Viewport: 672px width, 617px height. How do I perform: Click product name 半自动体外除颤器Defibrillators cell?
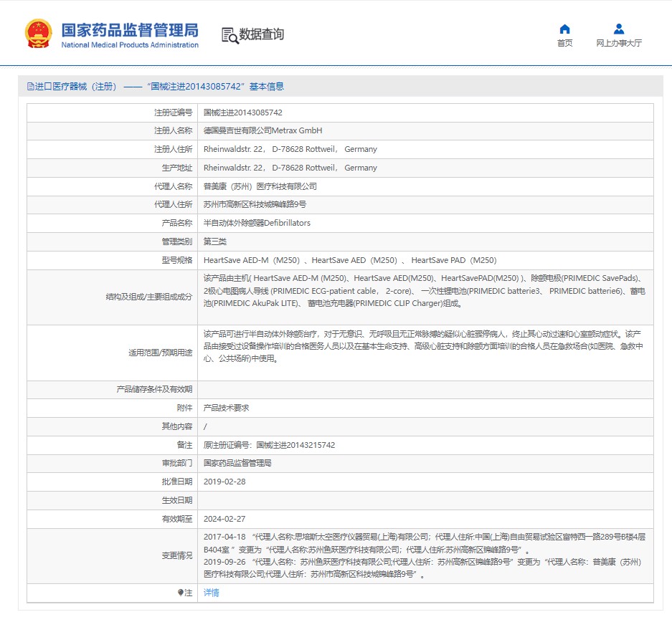(x=257, y=223)
